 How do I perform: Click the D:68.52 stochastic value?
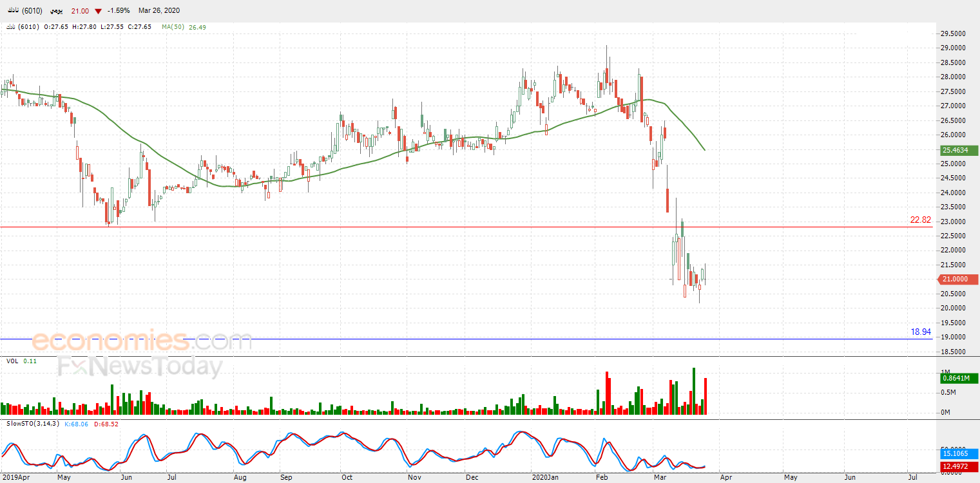coord(105,424)
